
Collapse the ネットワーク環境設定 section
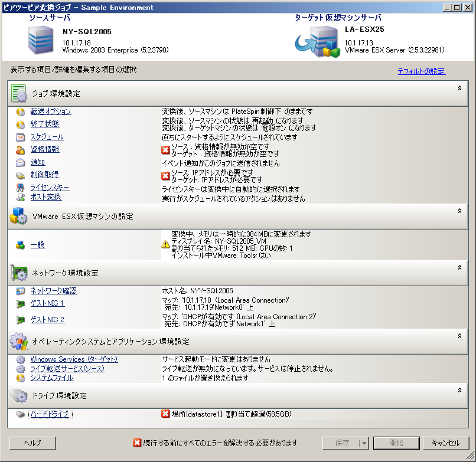click(x=459, y=267)
